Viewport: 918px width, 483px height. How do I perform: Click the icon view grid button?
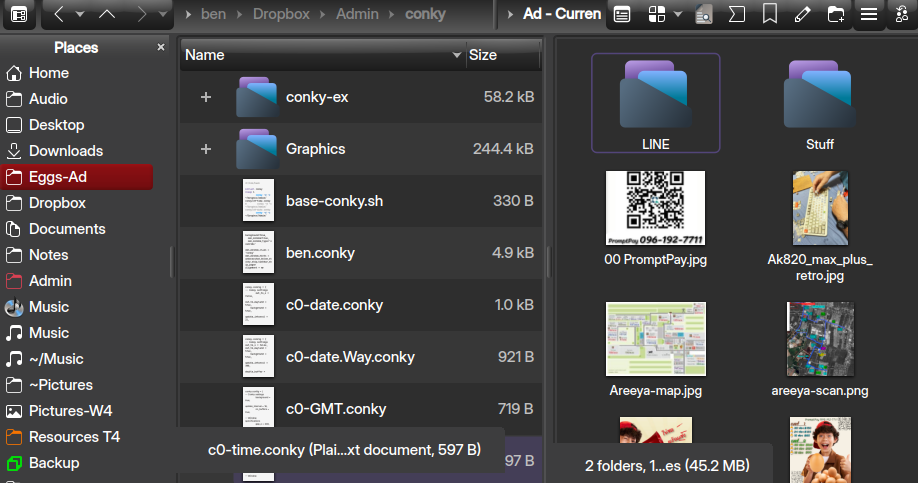(657, 14)
